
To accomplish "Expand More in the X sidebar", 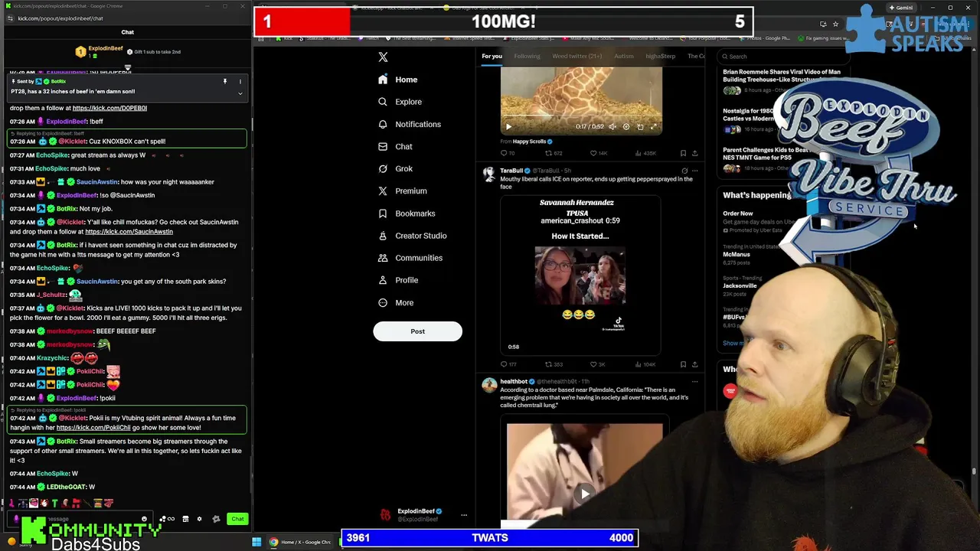I will coord(396,302).
